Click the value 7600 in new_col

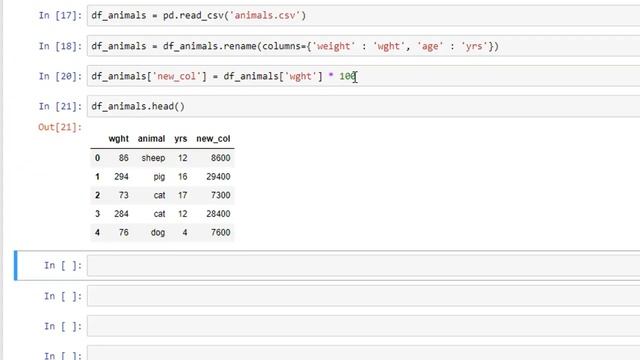pos(220,232)
